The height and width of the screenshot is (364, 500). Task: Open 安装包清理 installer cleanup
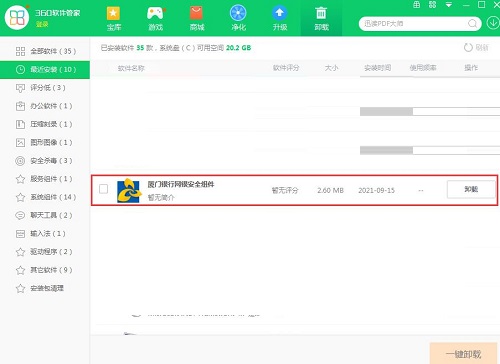[45, 288]
